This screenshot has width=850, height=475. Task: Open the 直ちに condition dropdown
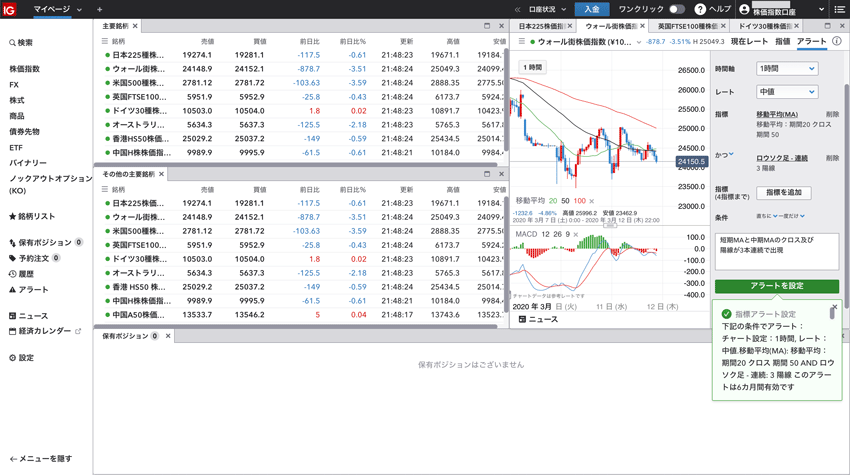pos(767,216)
